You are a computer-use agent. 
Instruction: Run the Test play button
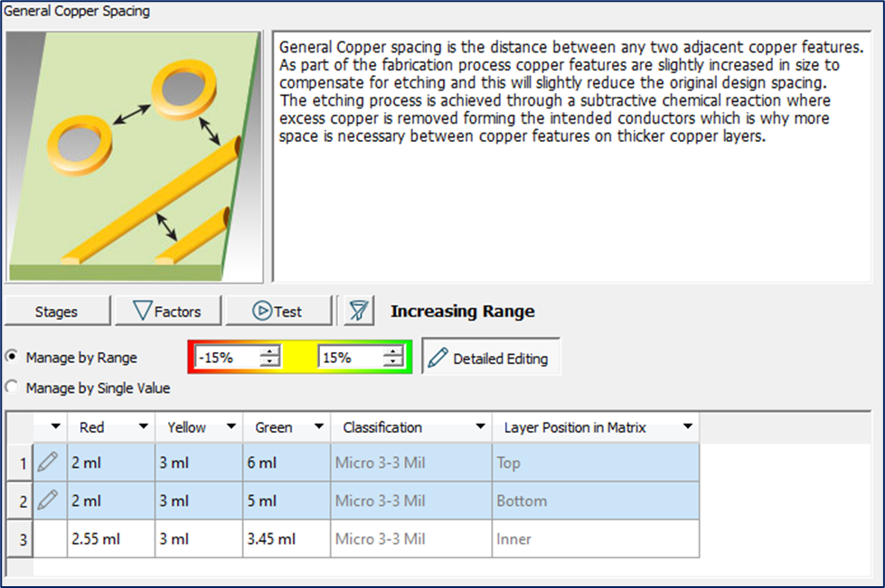278,312
